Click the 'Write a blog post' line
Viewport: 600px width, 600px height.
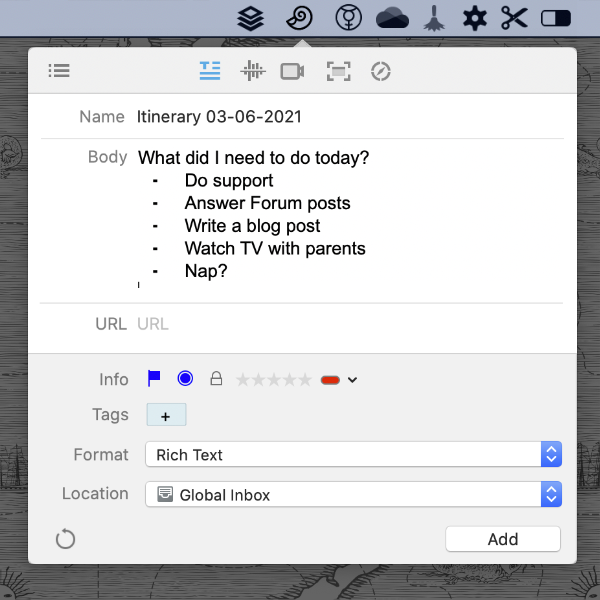pyautogui.click(x=253, y=226)
